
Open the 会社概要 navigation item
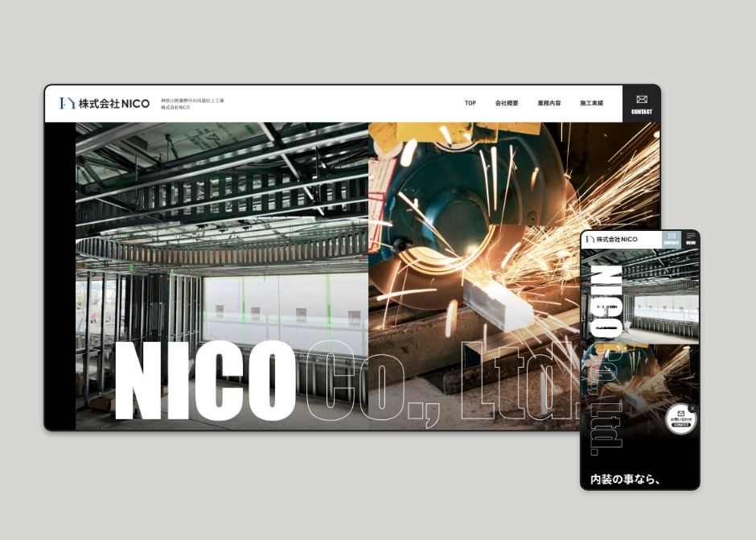pyautogui.click(x=507, y=103)
